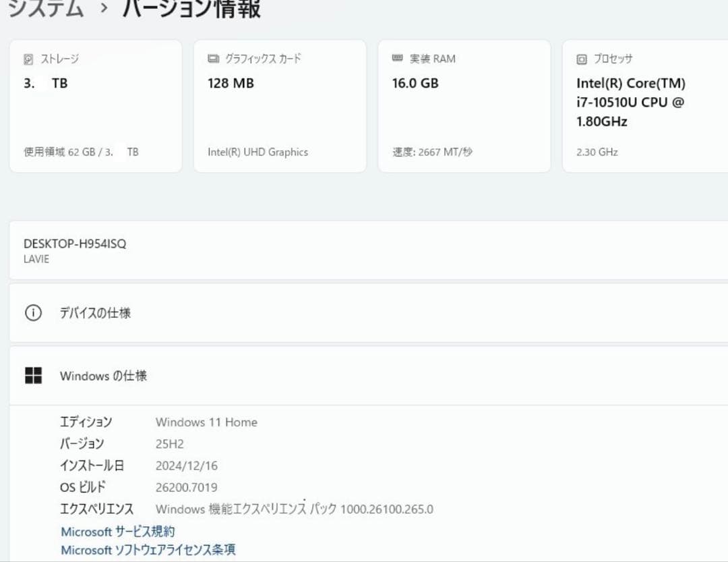Expand the デバイスの仕様 section
This screenshot has height=562, width=728.
364,312
